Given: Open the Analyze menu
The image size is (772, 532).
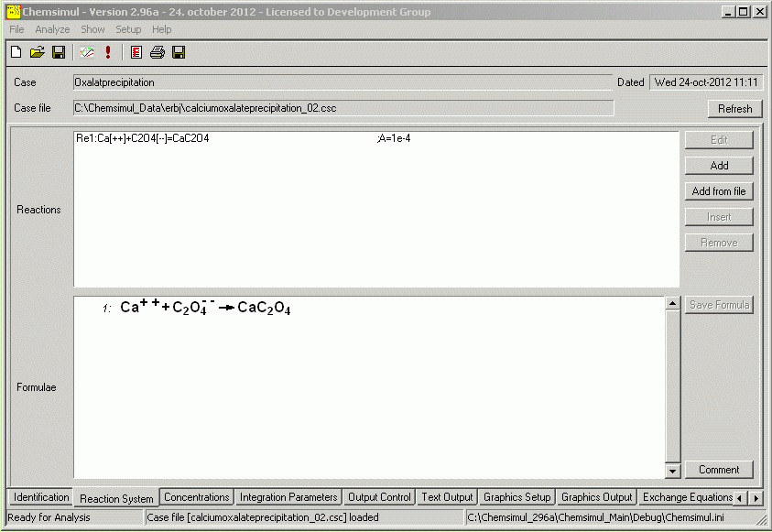Looking at the screenshot, I should [x=52, y=29].
